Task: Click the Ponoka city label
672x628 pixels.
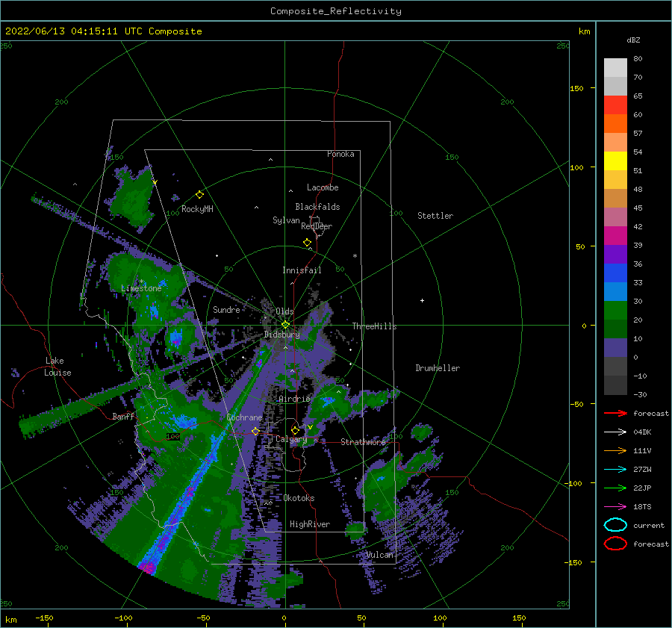Action: click(x=340, y=154)
